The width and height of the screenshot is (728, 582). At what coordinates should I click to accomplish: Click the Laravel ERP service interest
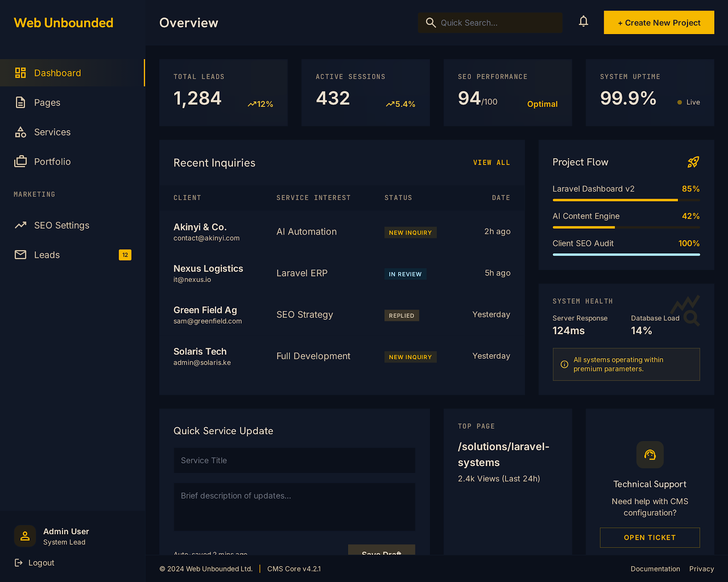(x=302, y=273)
